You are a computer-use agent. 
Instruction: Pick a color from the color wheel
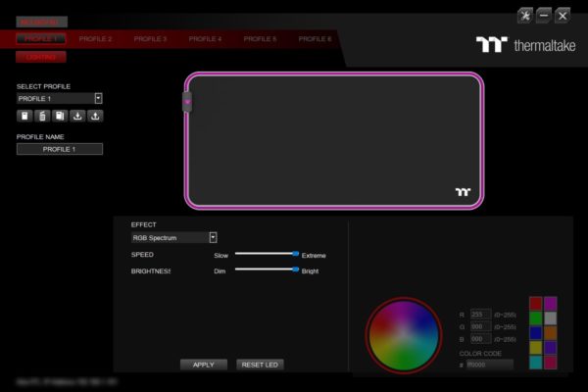(x=404, y=334)
